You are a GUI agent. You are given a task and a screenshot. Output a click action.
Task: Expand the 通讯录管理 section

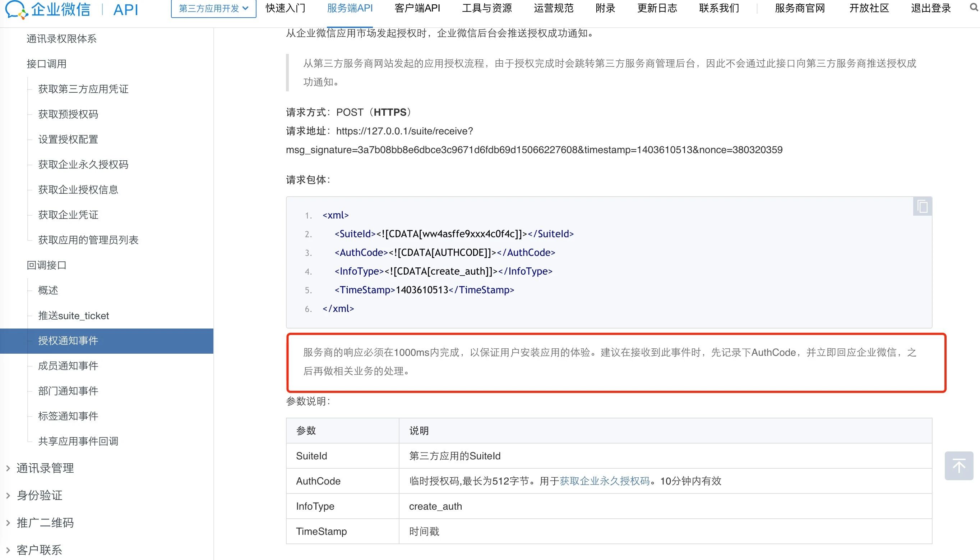(45, 468)
